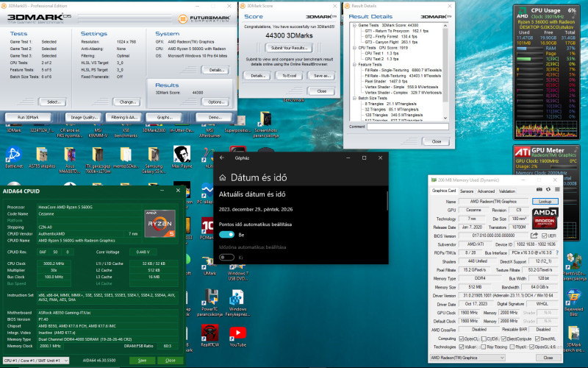The image size is (588, 368).
Task: Open the GPU selection dropdown in GPU-Z
Action: [x=467, y=358]
